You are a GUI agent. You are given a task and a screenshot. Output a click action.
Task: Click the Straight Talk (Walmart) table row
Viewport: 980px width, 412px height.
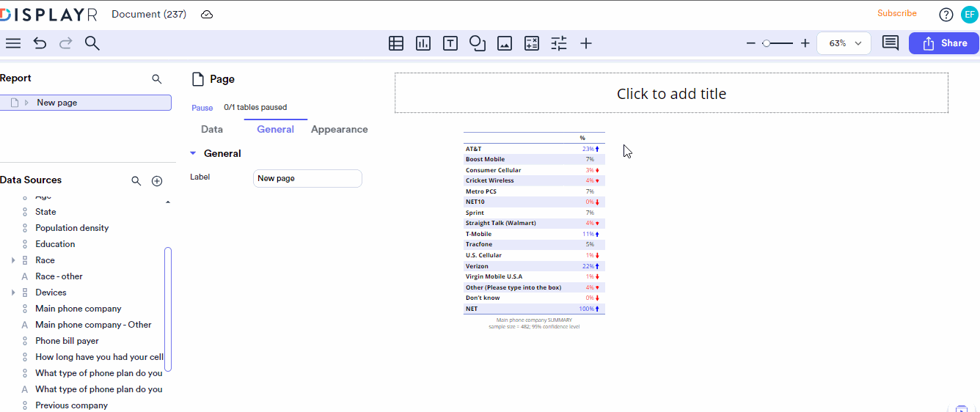[x=534, y=223]
